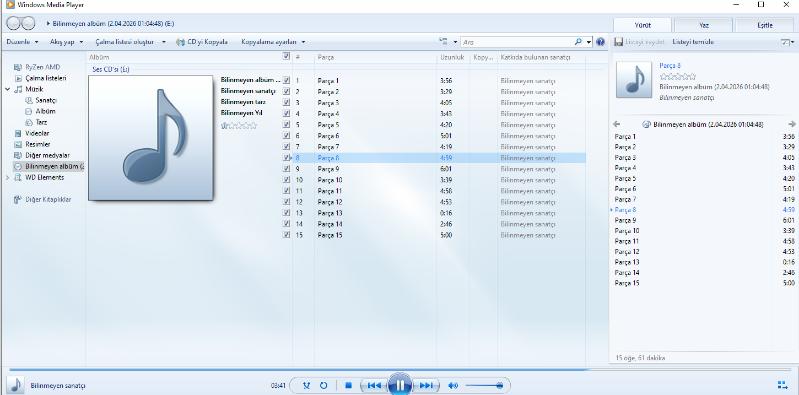799x395 pixels.
Task: Uncheck the Parça 5 checkbox
Action: click(286, 124)
